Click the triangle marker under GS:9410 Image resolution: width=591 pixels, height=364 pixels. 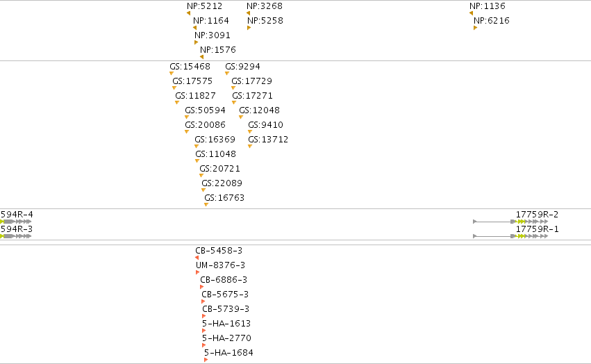point(250,132)
